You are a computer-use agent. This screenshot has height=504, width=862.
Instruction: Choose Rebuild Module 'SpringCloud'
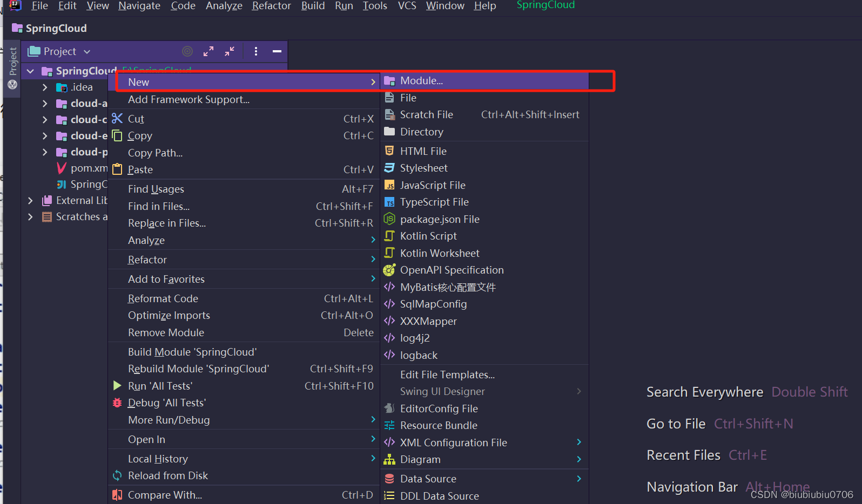click(244, 369)
